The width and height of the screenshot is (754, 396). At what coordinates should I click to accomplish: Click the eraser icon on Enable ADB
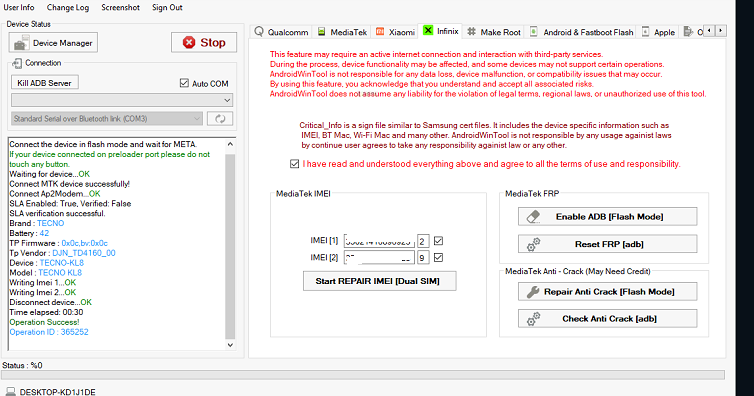533,217
